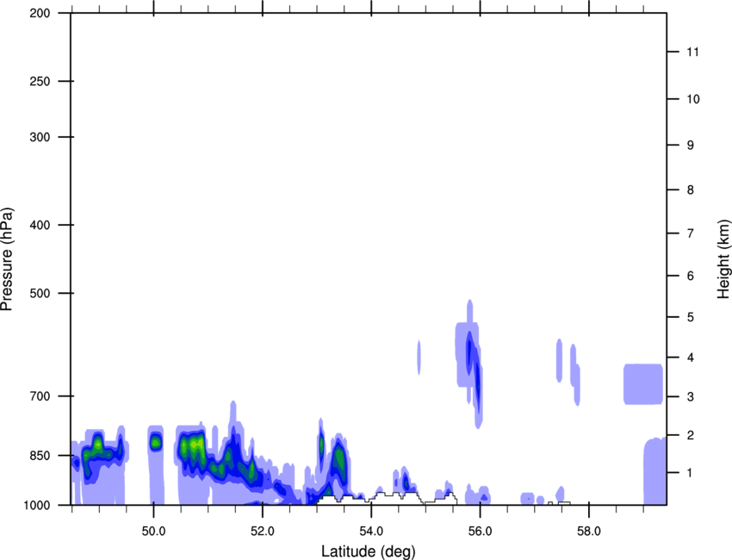The width and height of the screenshot is (732, 560).
Task: Click the 1000 pressure tick label
Action: [37, 505]
